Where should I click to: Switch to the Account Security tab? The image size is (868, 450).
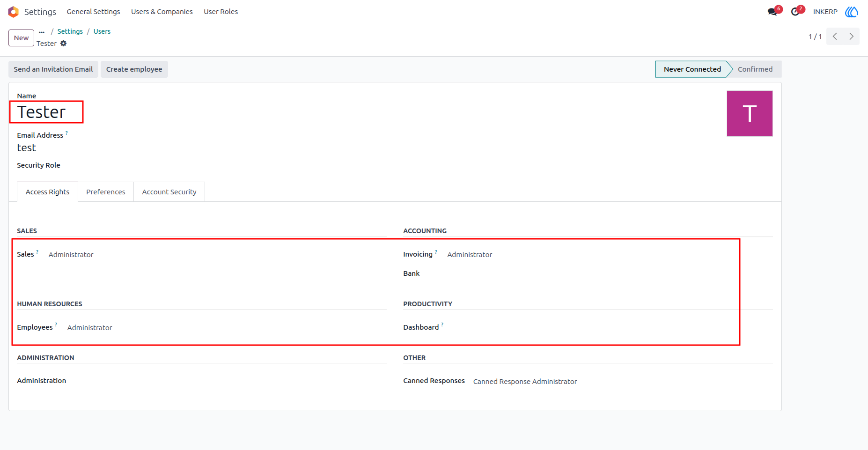pos(169,192)
